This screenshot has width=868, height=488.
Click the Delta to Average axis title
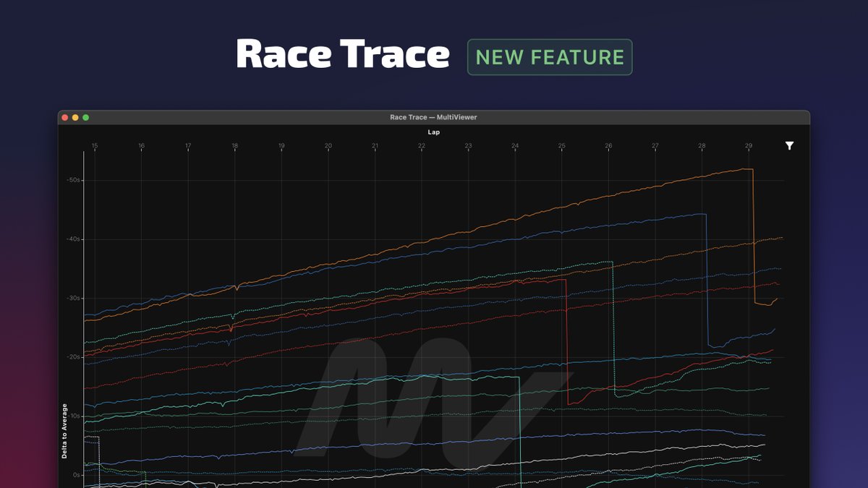(64, 431)
